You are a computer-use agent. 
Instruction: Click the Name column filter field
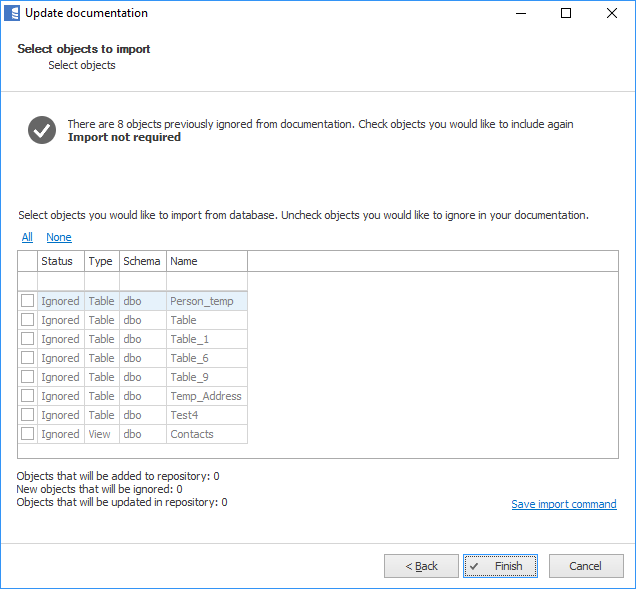click(206, 281)
